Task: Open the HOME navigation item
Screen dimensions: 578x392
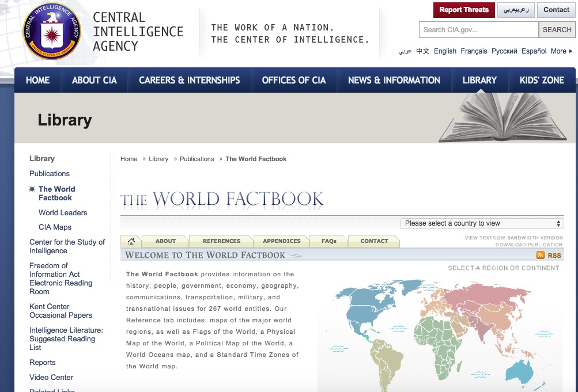Action: [37, 80]
